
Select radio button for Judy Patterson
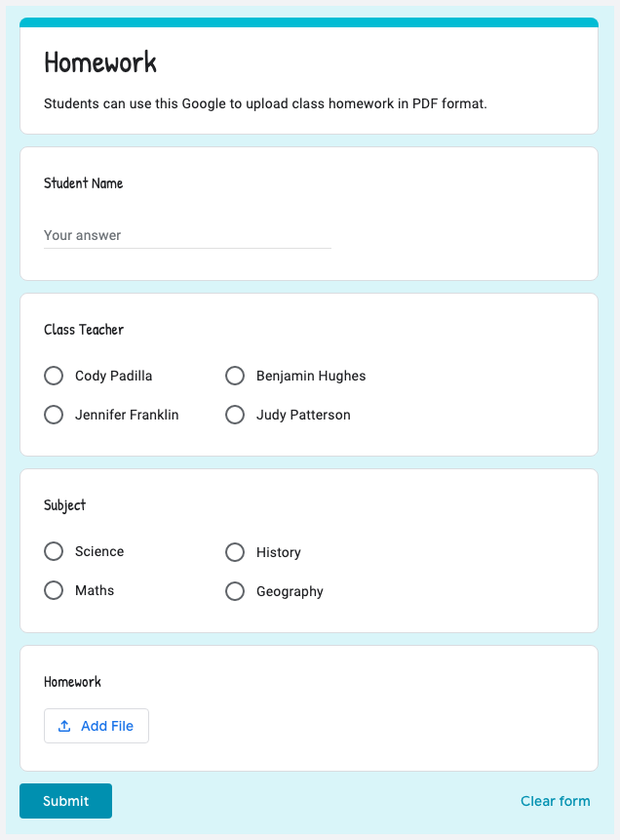click(235, 415)
